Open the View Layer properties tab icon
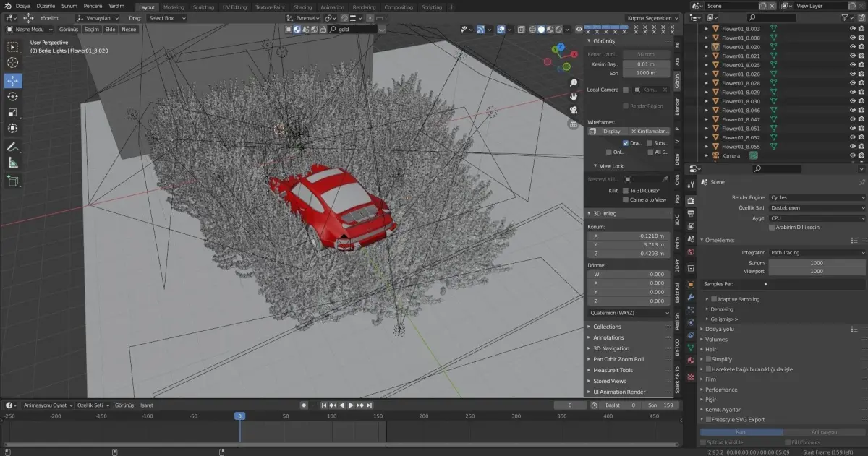This screenshot has height=456, width=868. pos(691,226)
